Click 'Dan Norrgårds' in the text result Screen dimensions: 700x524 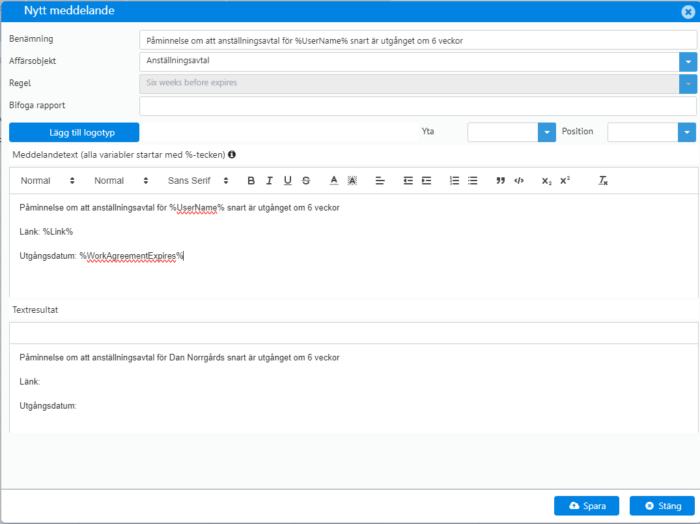tap(196, 358)
